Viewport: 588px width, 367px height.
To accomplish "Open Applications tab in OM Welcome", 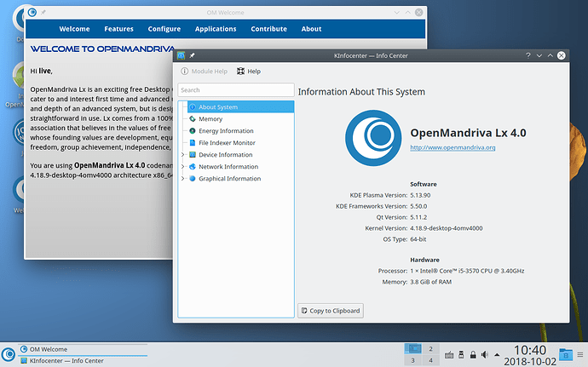I will (x=216, y=29).
